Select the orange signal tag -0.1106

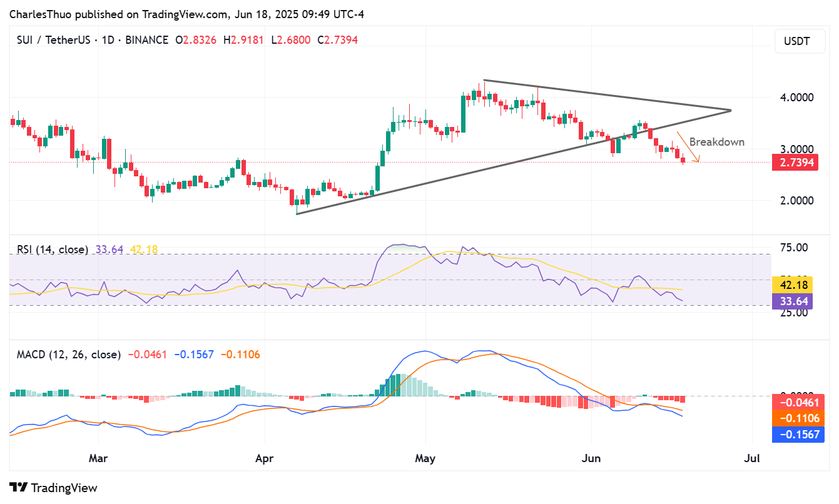pyautogui.click(x=797, y=418)
